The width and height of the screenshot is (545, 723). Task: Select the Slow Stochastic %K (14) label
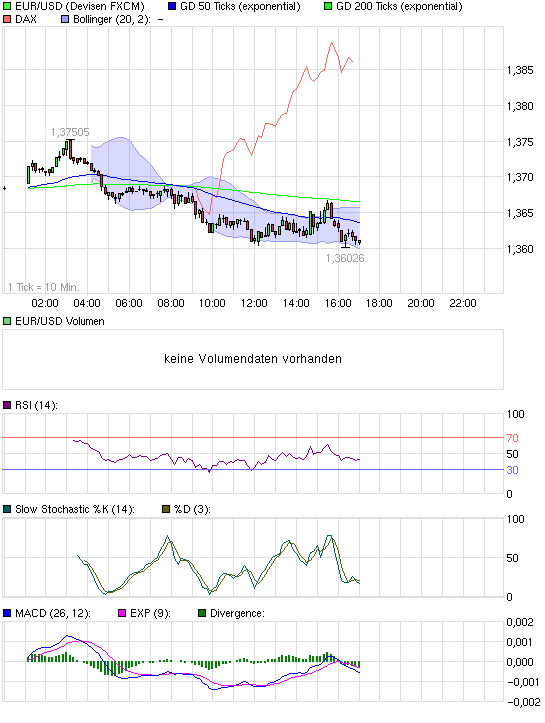tap(75, 510)
